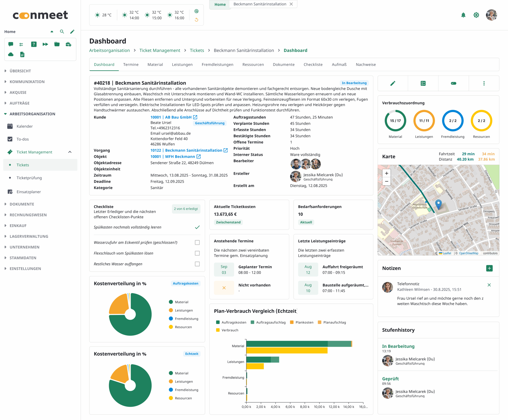Screen dimensions: 508x420
Task: Tick the 'Flexschlauch vom Spülkasten lösen' checkbox
Action: (x=197, y=253)
